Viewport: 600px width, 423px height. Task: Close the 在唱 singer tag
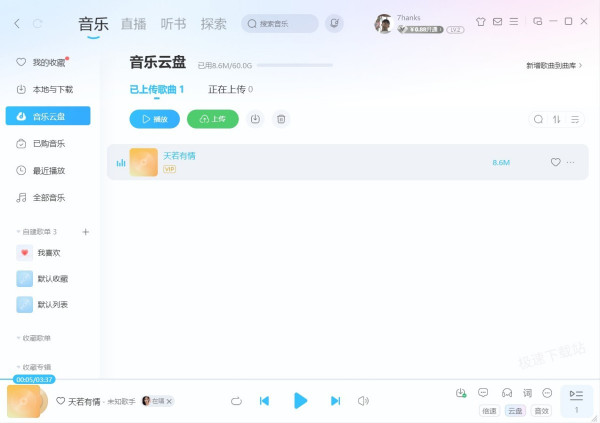pos(169,401)
